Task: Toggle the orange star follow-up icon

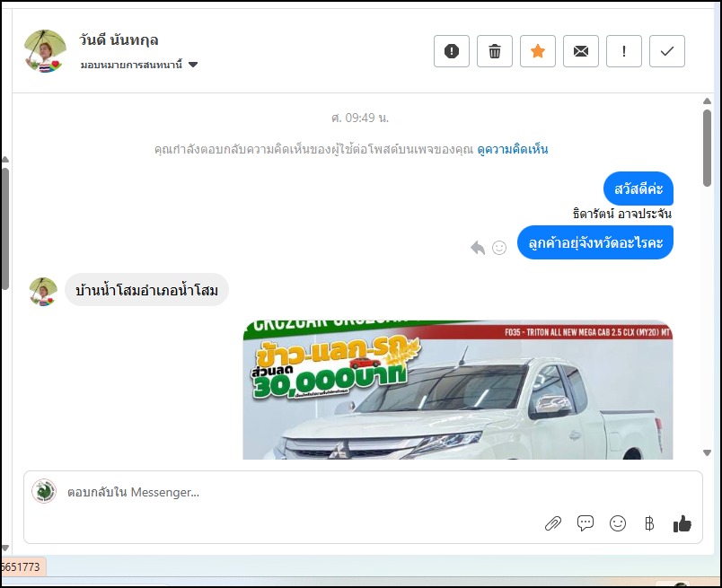Action: 538,51
